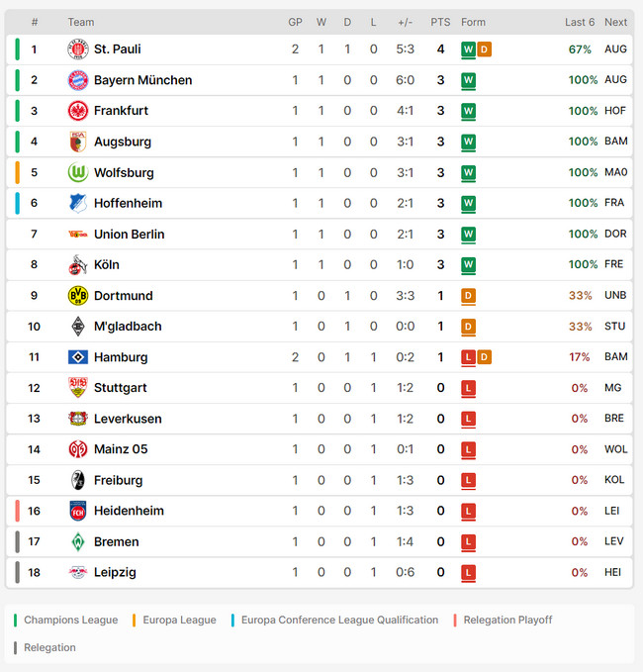This screenshot has height=672, width=643.
Task: Click St. Pauli's orange D form badge
Action: [484, 49]
